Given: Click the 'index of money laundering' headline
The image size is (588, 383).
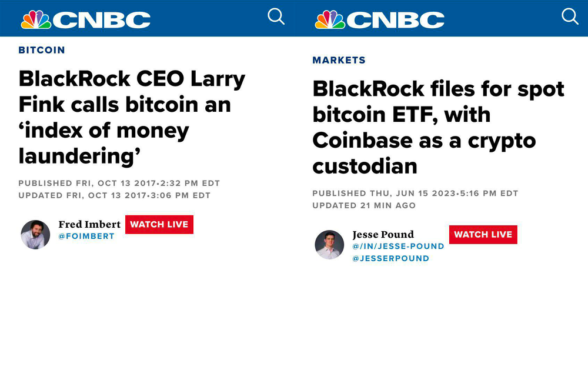Looking at the screenshot, I should pos(132,117).
